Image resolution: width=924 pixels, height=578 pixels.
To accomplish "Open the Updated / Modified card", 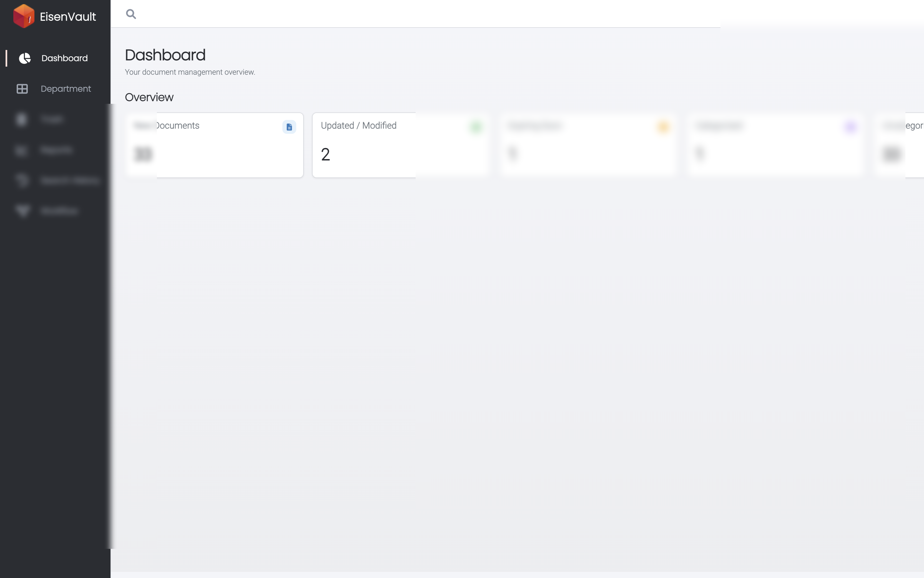I will tap(401, 145).
